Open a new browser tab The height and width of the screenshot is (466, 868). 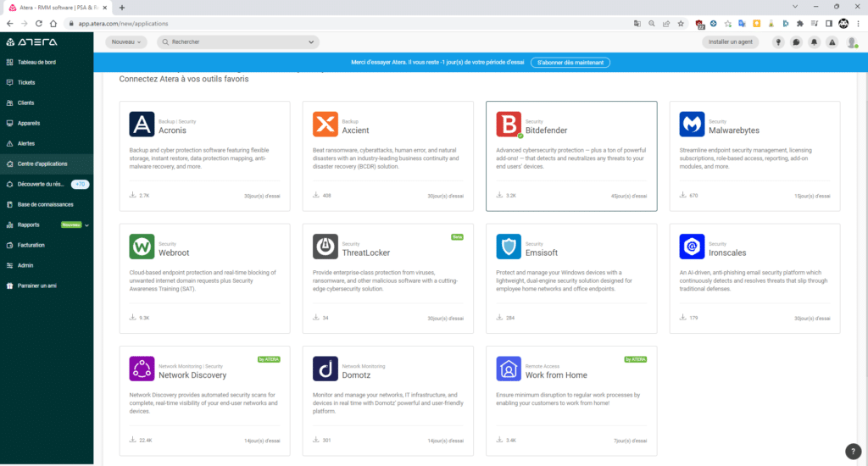(122, 7)
